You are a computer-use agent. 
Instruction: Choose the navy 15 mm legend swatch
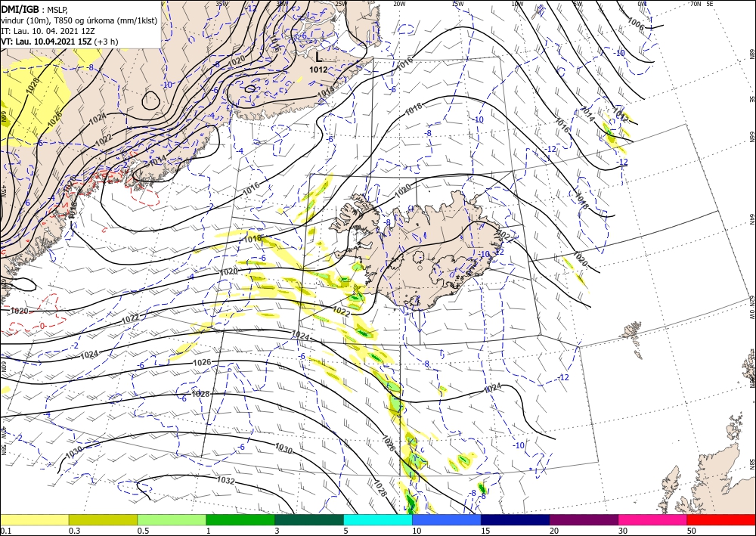(516, 519)
